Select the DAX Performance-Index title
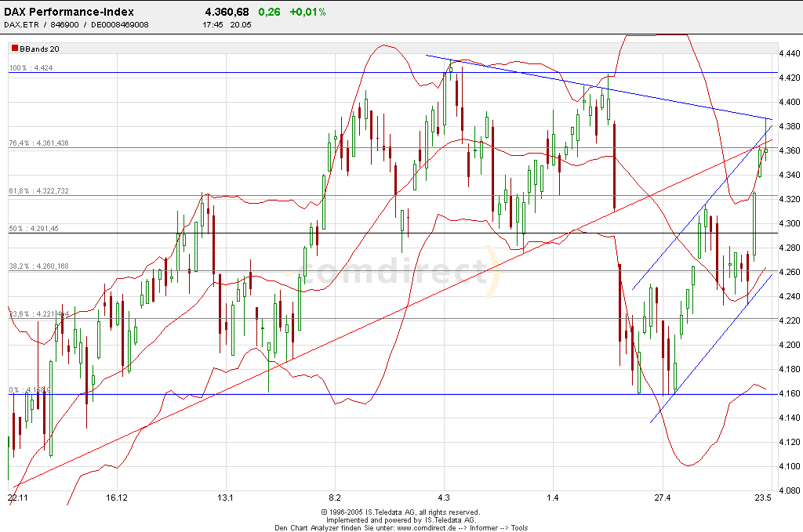Image resolution: width=803 pixels, height=532 pixels. 69,12
